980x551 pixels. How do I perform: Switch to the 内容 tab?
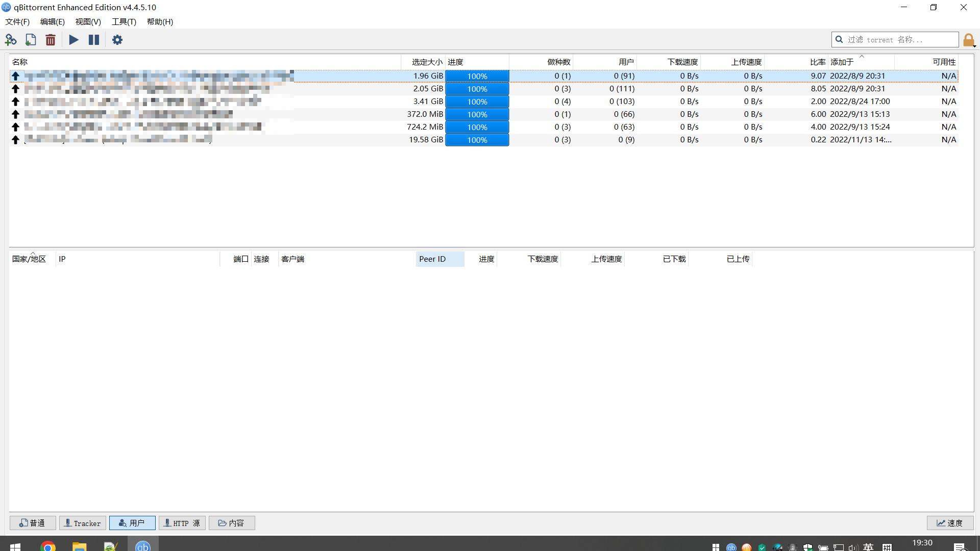(x=231, y=523)
